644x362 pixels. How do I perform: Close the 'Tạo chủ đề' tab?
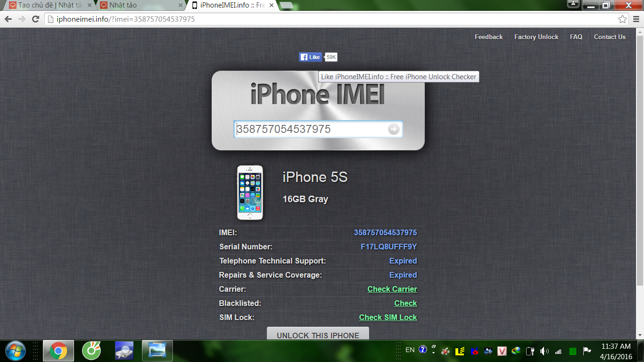90,5
